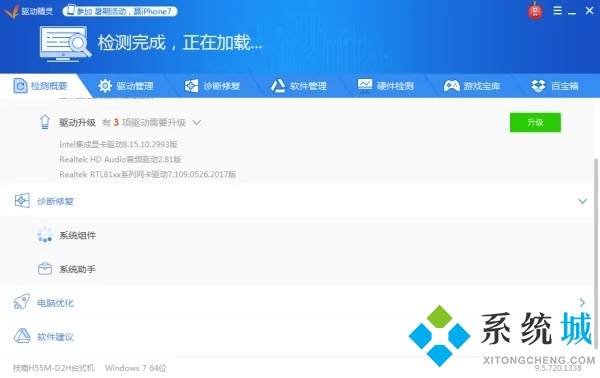Viewport: 600px width, 378px height.
Task: Click the computer scan magnifier icon
Action: point(65,44)
